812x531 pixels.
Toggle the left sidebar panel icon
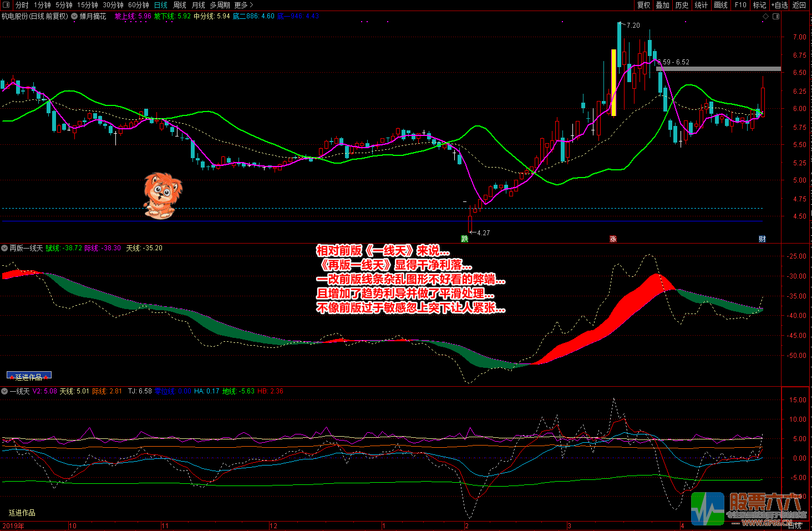pos(6,5)
